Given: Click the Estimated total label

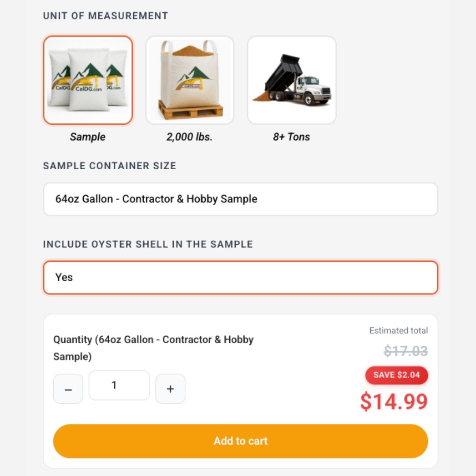Looking at the screenshot, I should coord(398,331).
